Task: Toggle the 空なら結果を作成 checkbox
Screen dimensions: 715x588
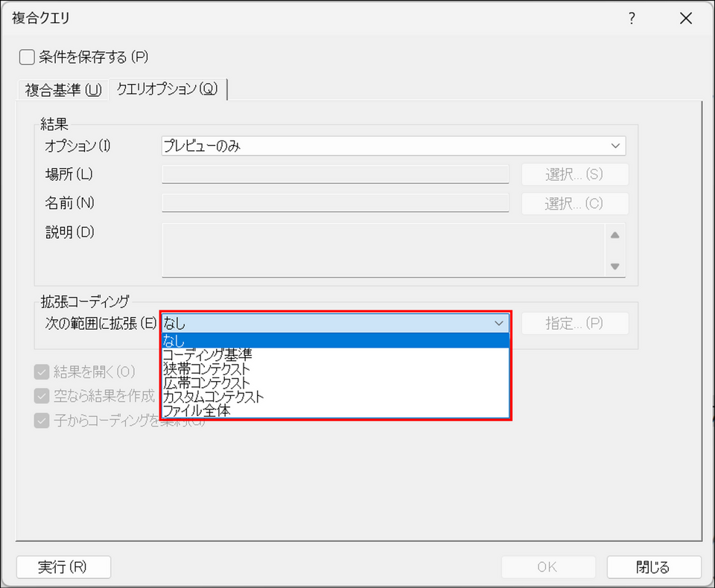Action: (x=42, y=396)
